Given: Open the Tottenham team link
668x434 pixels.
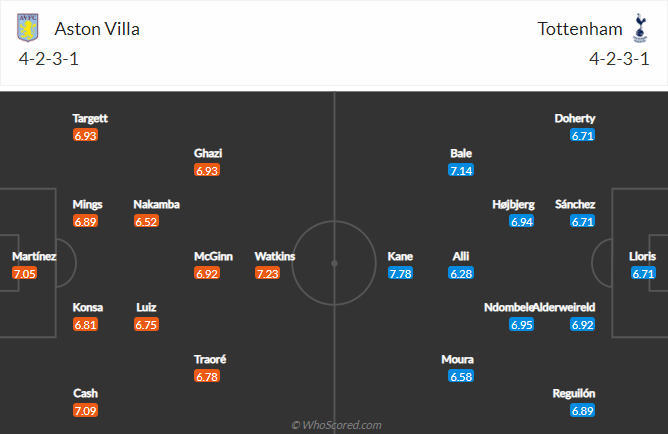Looking at the screenshot, I should tap(578, 28).
